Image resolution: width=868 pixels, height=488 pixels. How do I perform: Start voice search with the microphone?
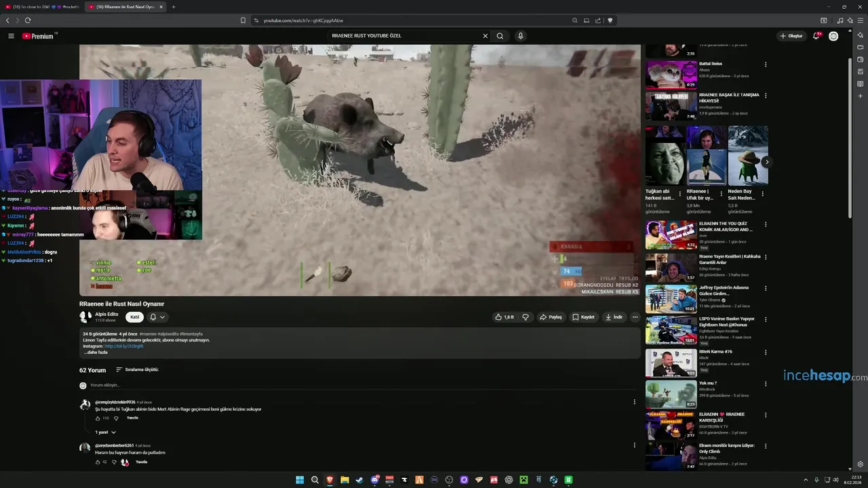520,36
